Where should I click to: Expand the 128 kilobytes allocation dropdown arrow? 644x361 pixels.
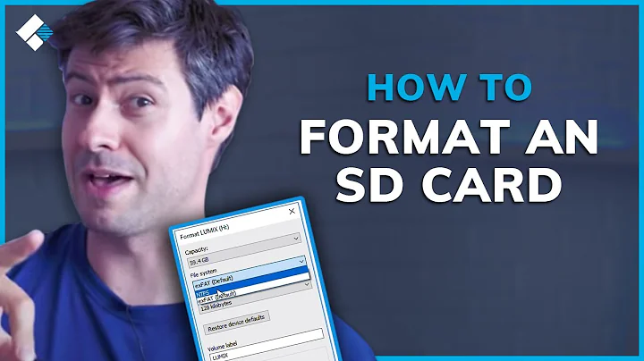coord(307,284)
